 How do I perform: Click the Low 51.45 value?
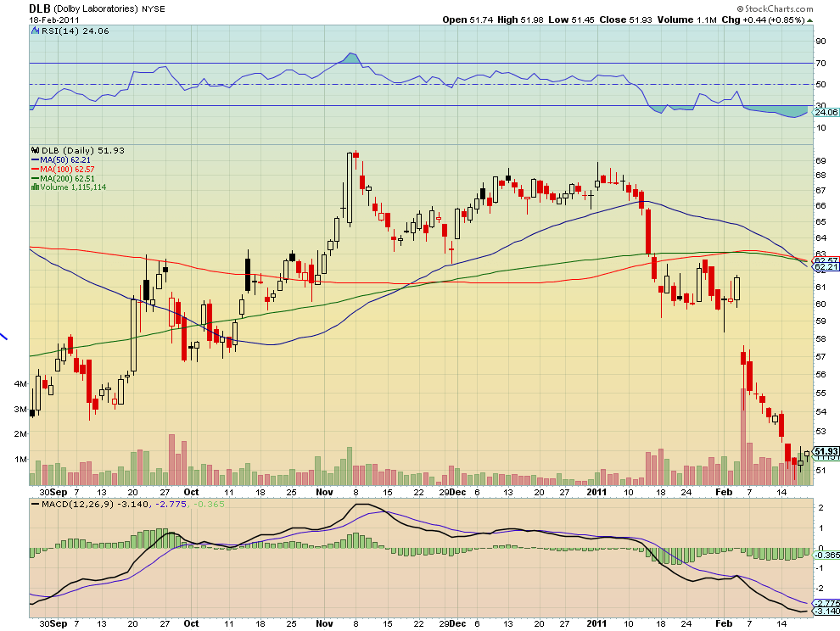[571, 20]
